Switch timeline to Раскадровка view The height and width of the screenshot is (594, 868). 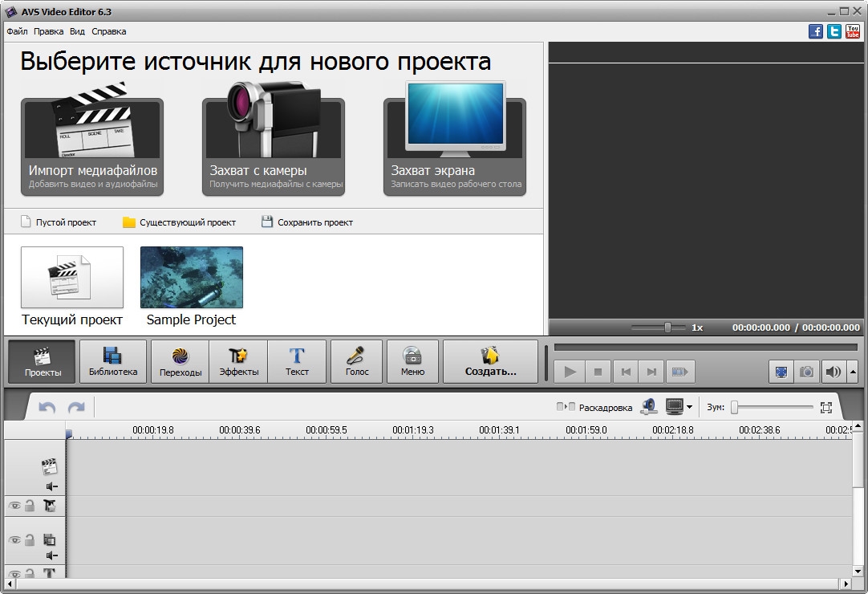point(594,407)
